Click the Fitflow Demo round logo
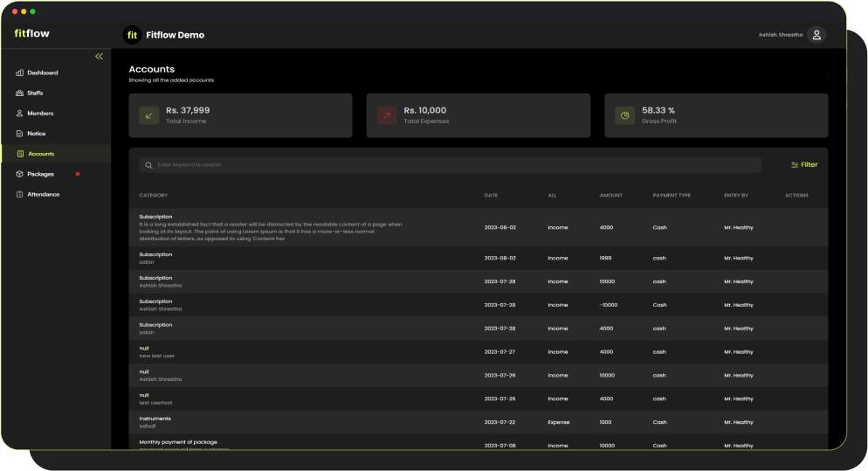The height and width of the screenshot is (471, 868). 132,35
